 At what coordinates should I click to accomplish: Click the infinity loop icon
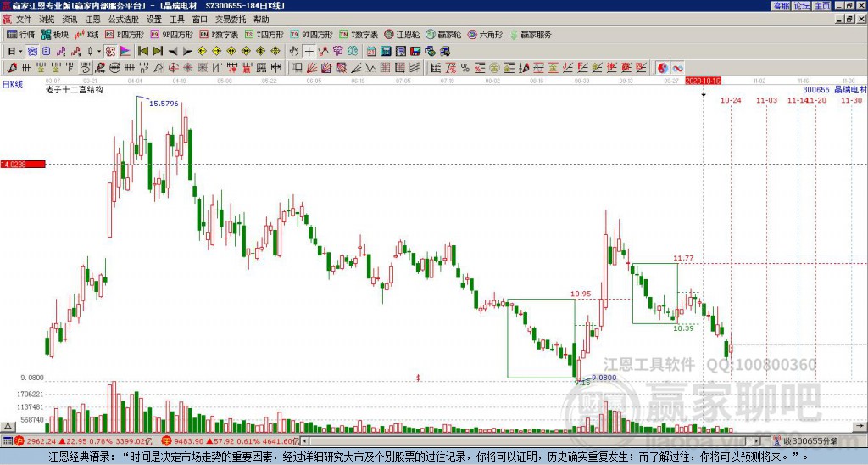[x=677, y=68]
